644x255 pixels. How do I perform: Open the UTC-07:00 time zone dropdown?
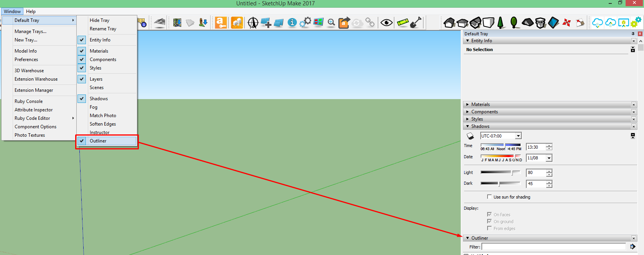pyautogui.click(x=518, y=136)
